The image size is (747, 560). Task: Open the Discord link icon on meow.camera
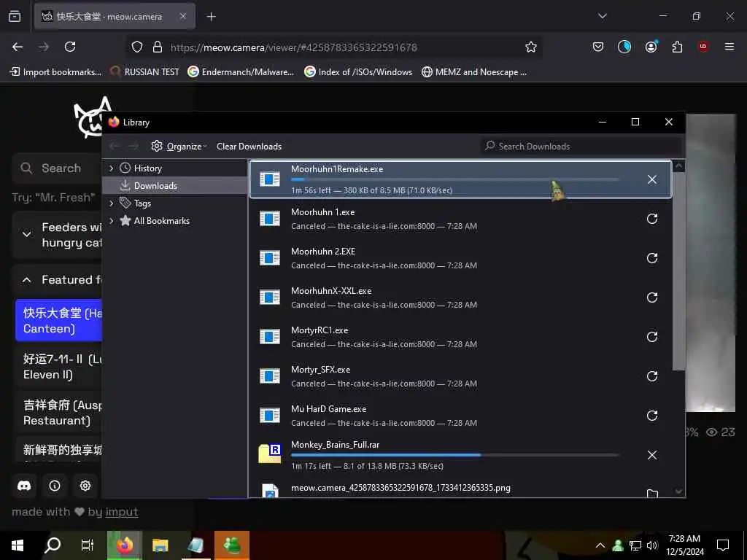[24, 486]
